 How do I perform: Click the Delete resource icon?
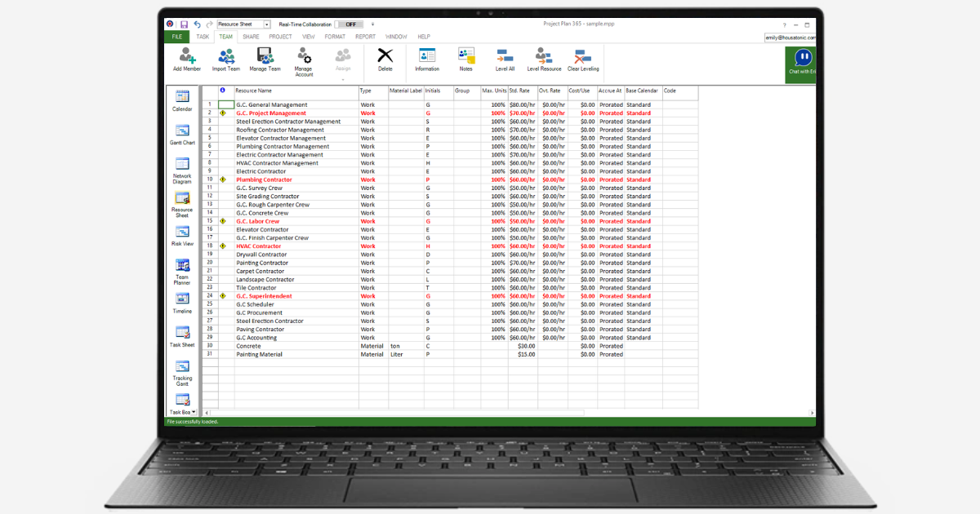385,55
